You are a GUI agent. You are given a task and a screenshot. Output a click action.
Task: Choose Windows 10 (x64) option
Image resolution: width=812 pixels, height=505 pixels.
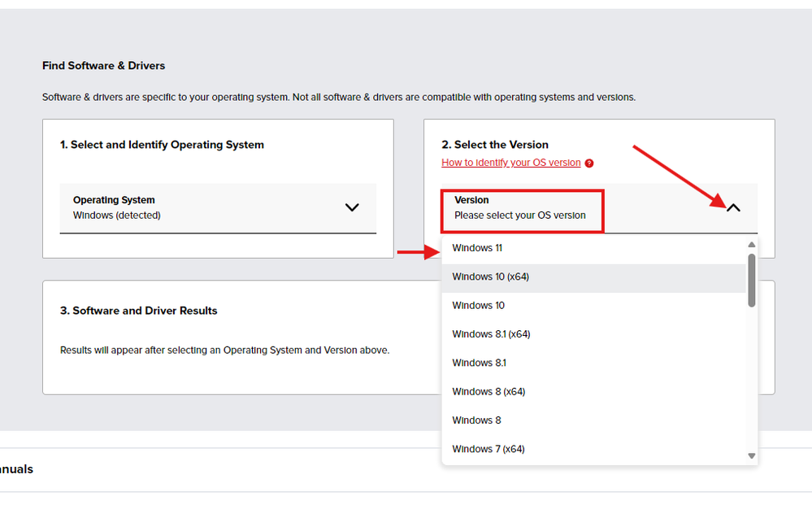491,277
